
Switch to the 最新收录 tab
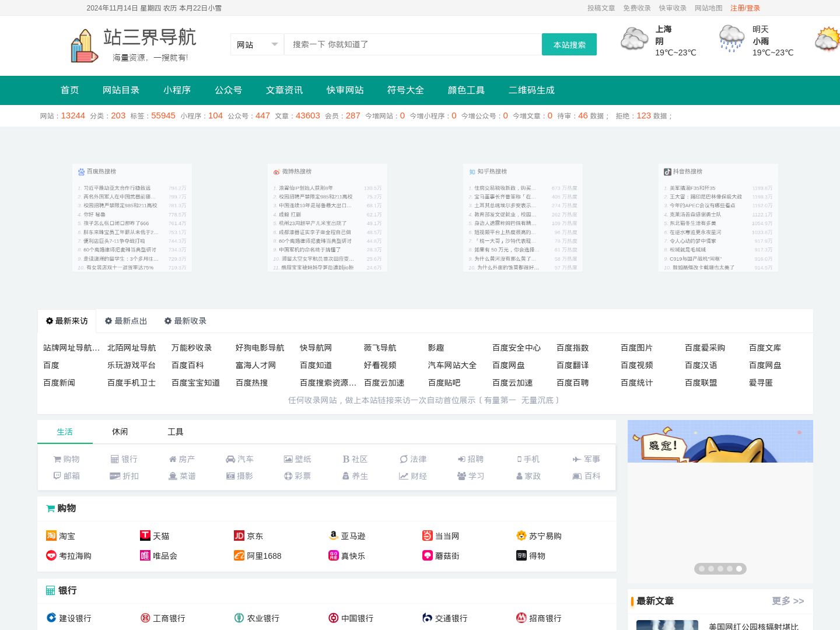tap(185, 321)
